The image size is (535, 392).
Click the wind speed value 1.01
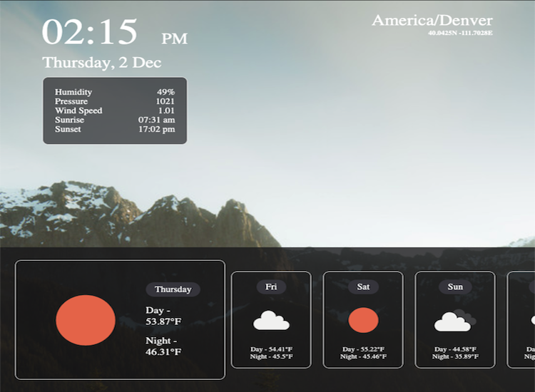166,110
